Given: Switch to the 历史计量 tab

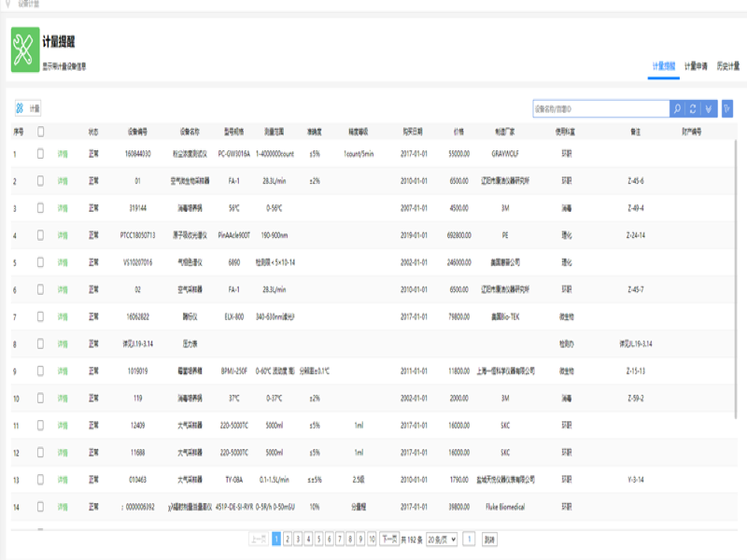Looking at the screenshot, I should [x=728, y=66].
